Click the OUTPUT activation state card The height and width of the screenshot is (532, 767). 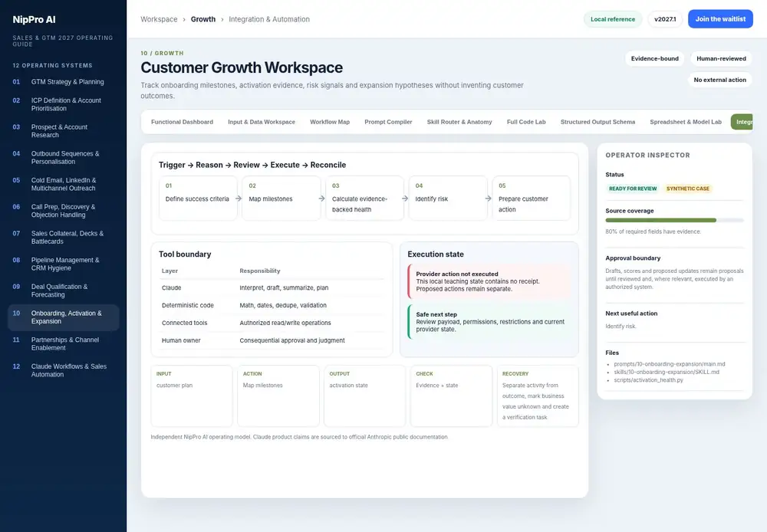pos(364,396)
